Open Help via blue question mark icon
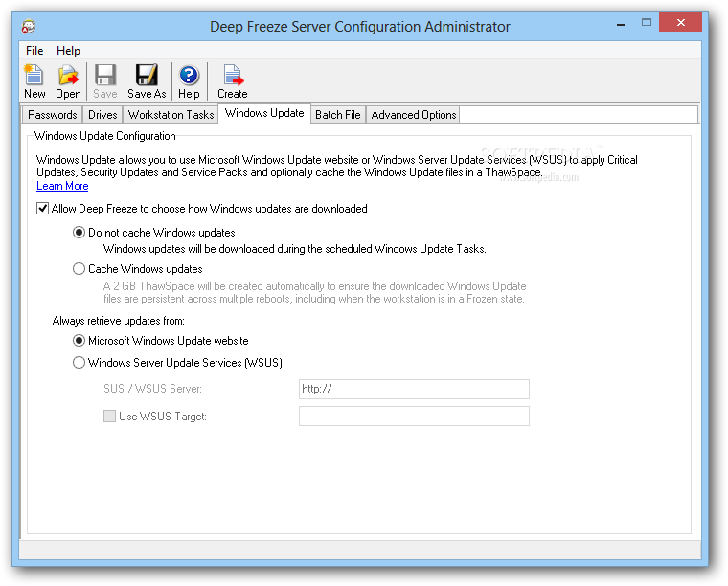Screen dimensions: 728x586 [x=189, y=81]
